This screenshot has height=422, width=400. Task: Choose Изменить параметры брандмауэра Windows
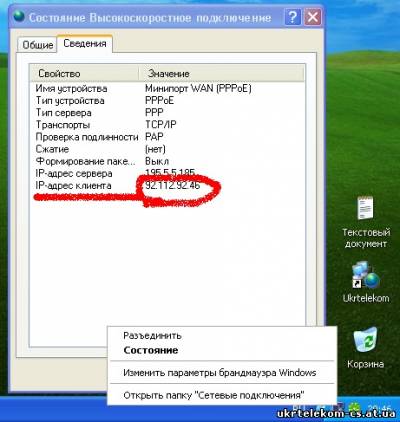click(x=219, y=372)
